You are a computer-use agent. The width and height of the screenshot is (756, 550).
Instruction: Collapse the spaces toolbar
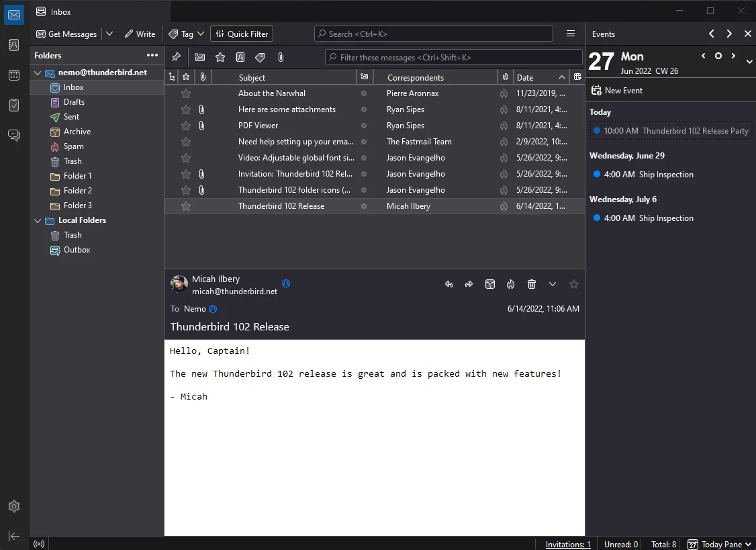[14, 536]
